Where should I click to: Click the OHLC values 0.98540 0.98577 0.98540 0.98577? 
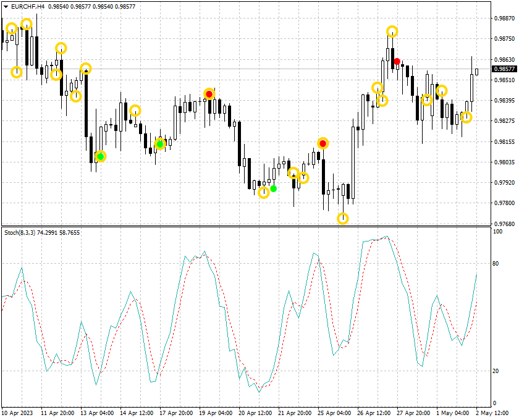(91, 7)
